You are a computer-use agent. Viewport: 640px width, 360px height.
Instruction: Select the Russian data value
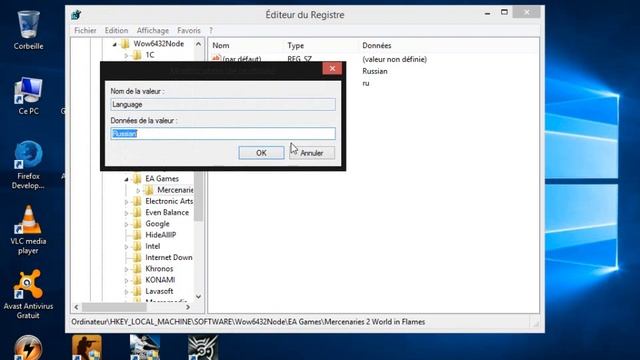click(375, 71)
